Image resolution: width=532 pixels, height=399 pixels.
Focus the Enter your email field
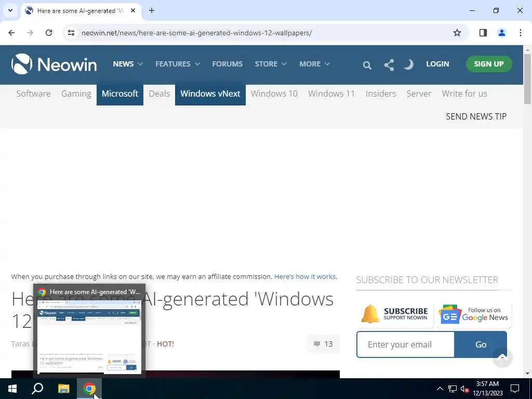coord(405,344)
